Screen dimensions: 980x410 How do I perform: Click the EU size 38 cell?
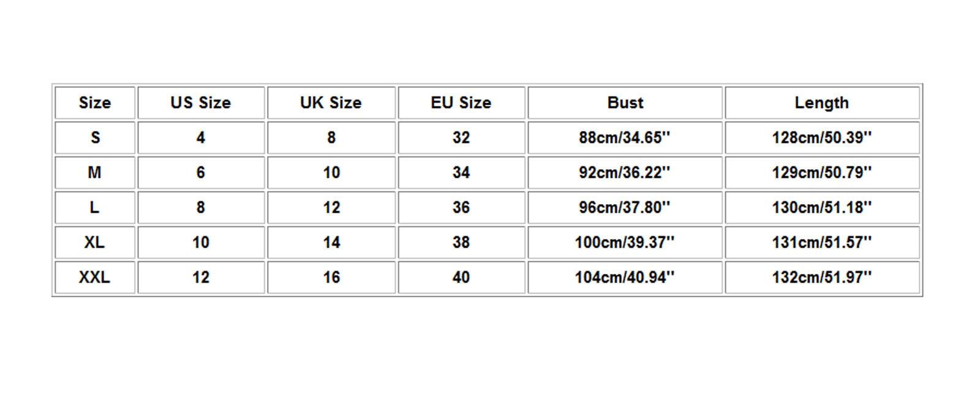[461, 242]
